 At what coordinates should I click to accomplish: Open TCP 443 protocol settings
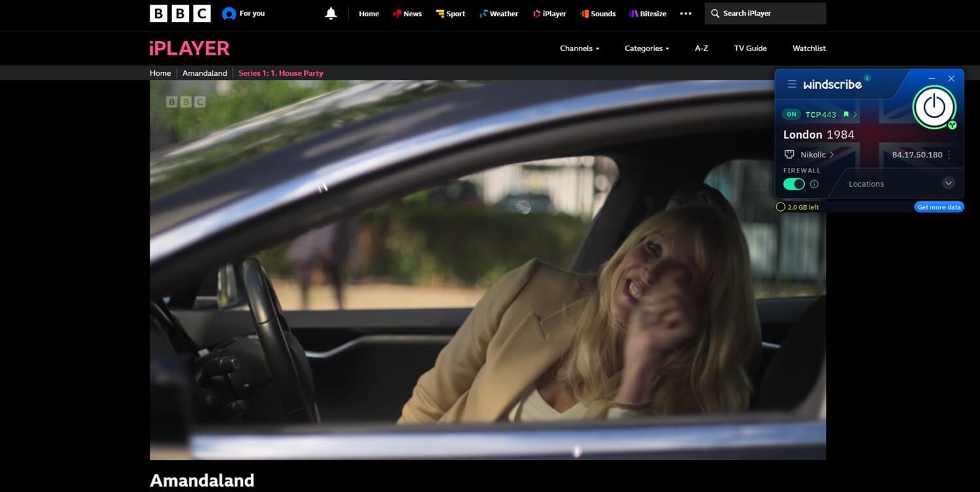click(x=821, y=114)
